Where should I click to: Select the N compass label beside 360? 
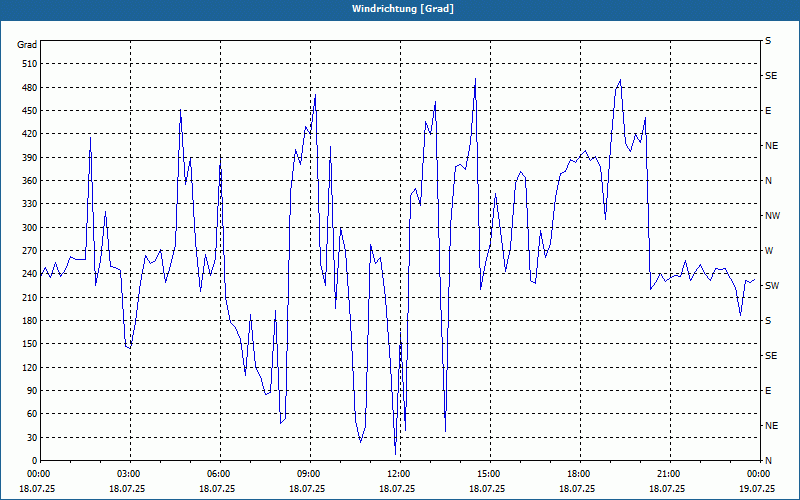pos(768,181)
